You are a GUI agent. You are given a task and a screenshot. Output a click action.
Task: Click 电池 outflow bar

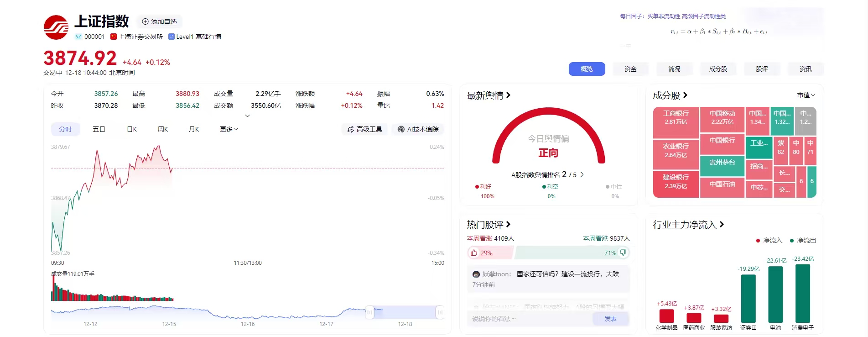coord(775,295)
